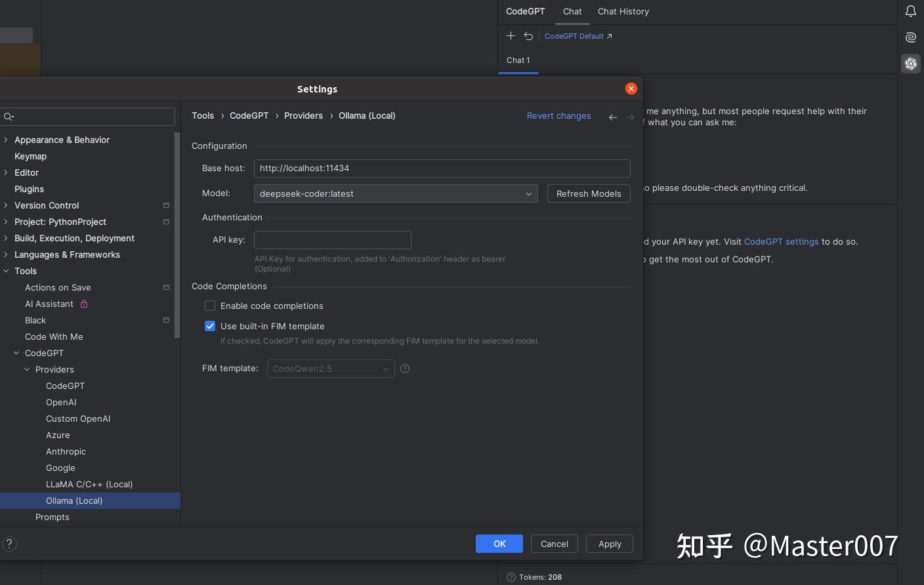
Task: Open the Model dropdown deepseek-coder:latest
Action: (x=396, y=193)
